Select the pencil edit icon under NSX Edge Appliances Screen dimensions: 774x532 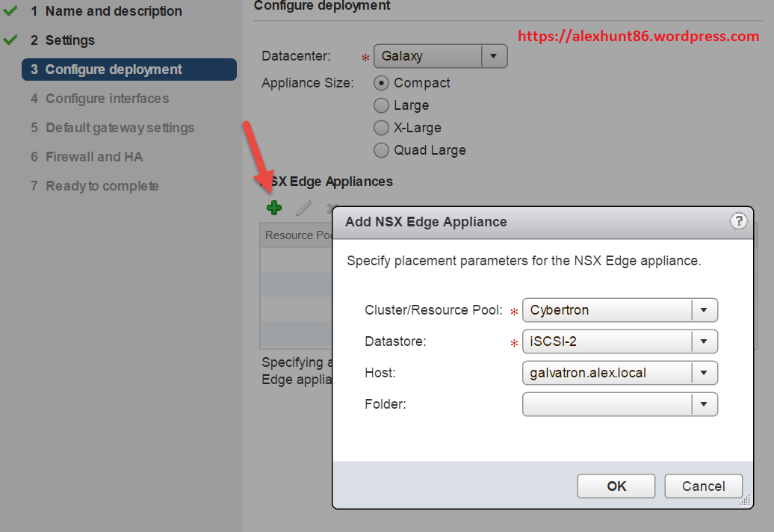pyautogui.click(x=303, y=208)
